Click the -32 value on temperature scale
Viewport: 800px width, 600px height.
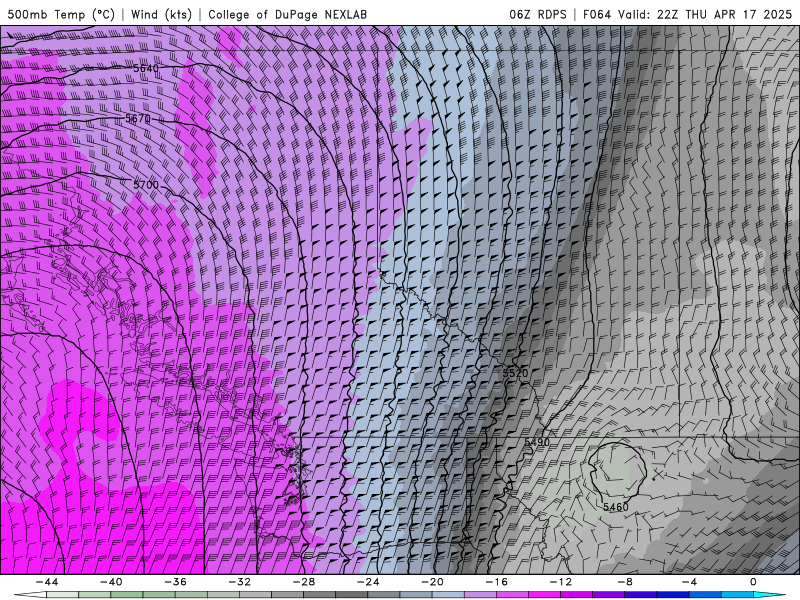click(239, 582)
